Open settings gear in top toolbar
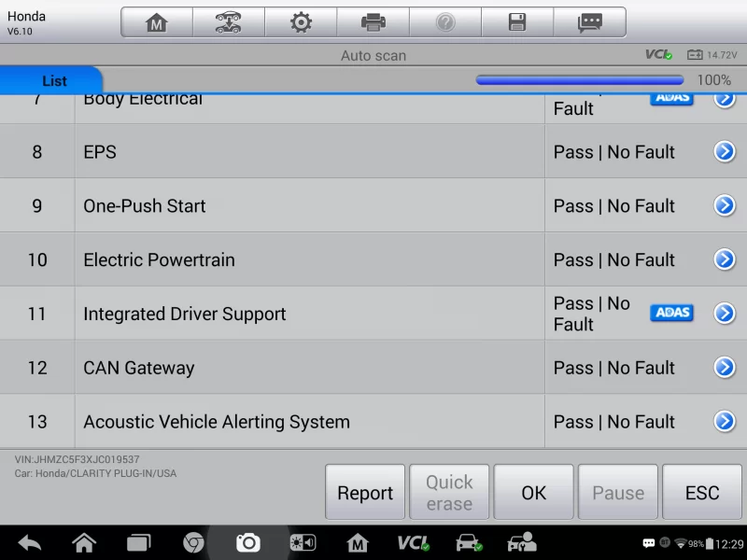The image size is (747, 560). tap(301, 22)
